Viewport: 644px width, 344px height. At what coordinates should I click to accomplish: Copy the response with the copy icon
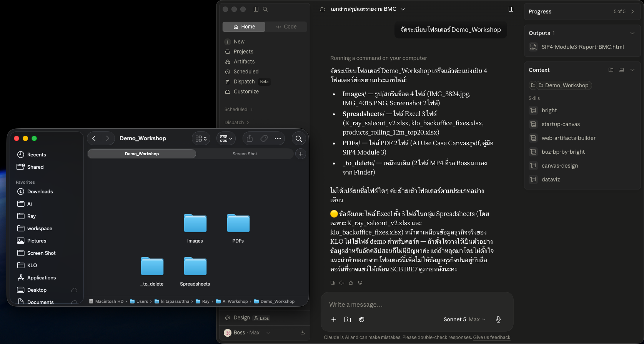pyautogui.click(x=333, y=283)
